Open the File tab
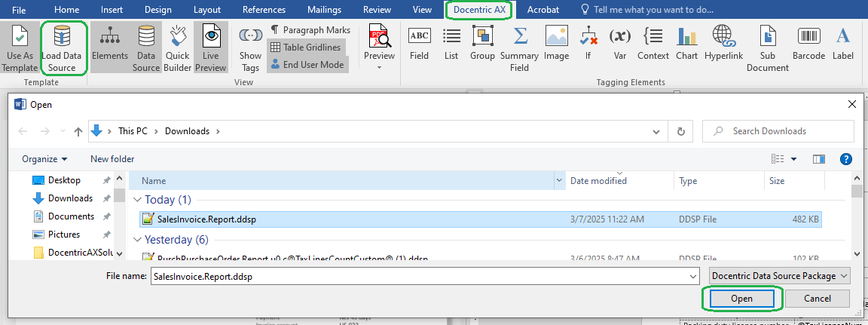The width and height of the screenshot is (868, 325). [19, 9]
